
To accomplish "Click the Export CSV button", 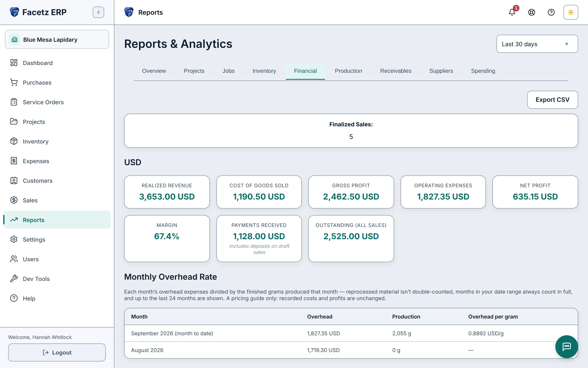I will point(552,100).
